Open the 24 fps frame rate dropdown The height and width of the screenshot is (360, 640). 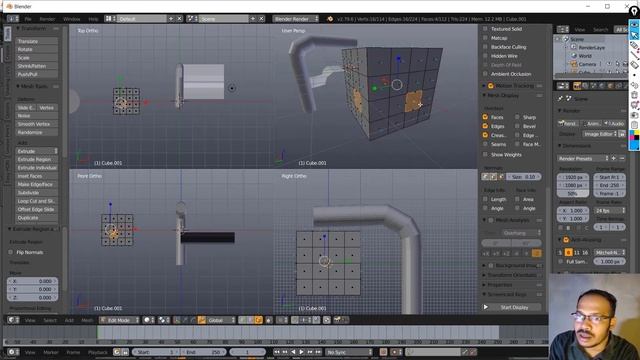pos(610,211)
